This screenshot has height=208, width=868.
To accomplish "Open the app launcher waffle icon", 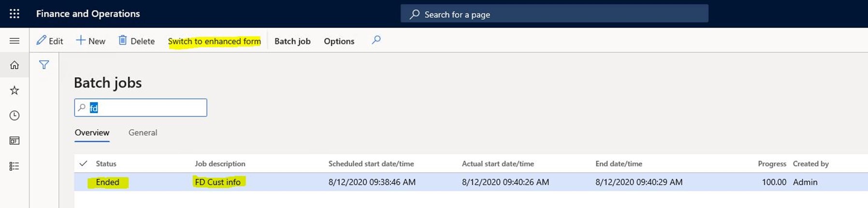I will 14,14.
